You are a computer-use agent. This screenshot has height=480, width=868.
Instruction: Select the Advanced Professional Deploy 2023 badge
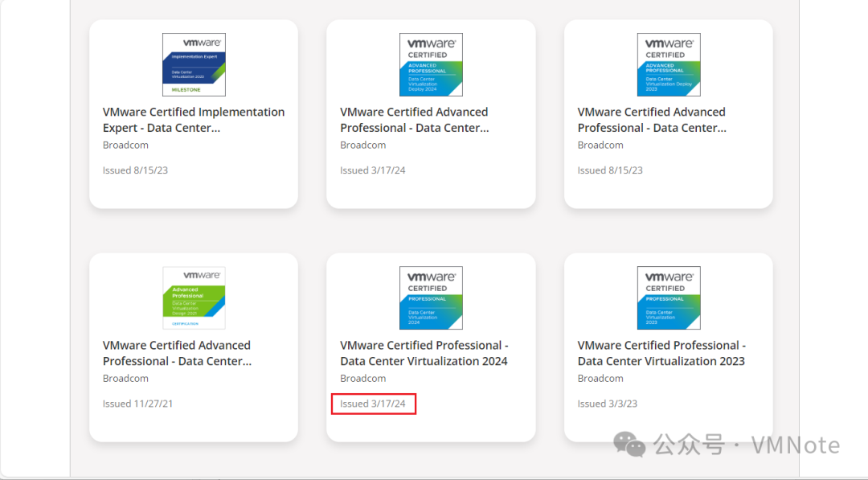pyautogui.click(x=668, y=64)
